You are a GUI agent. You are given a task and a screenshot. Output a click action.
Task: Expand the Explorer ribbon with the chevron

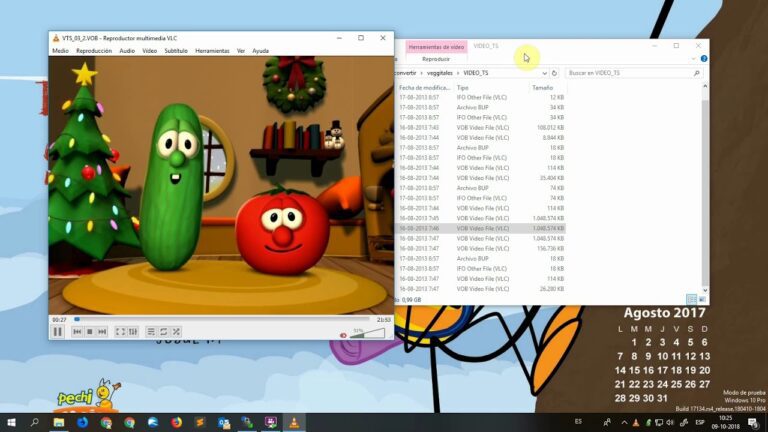tap(693, 59)
